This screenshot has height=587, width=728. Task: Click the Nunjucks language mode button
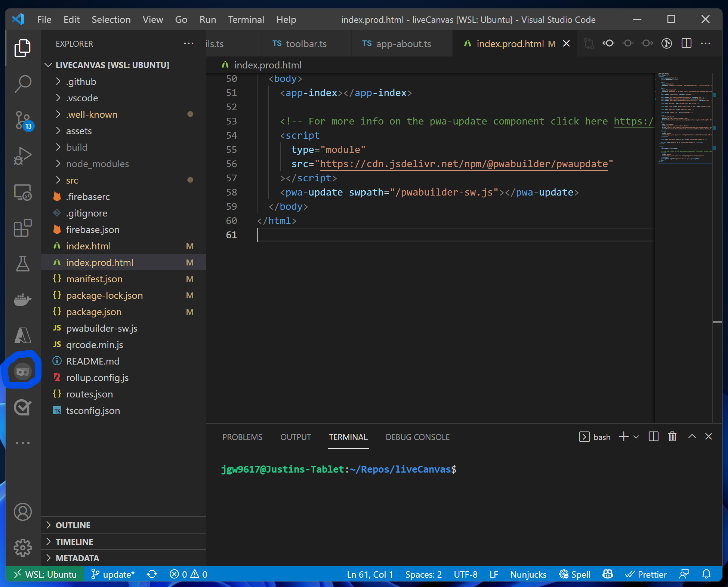(528, 574)
